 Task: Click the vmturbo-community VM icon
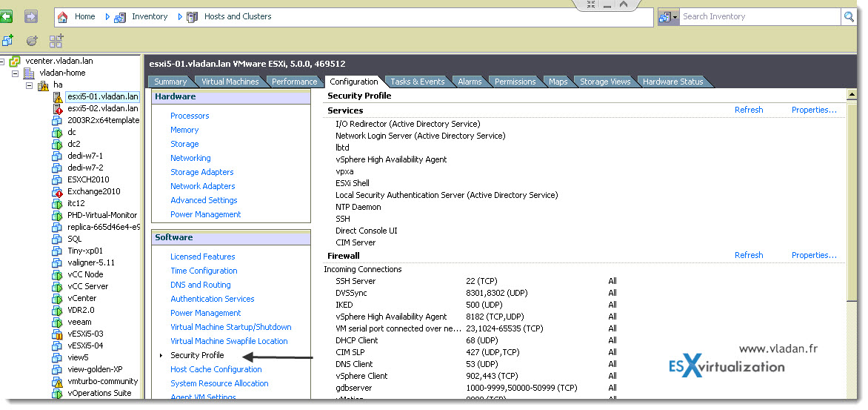(x=58, y=382)
